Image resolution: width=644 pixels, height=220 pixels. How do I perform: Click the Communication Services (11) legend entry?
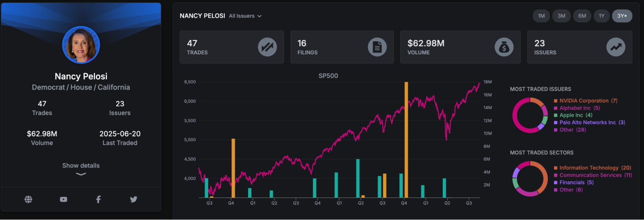click(x=593, y=175)
